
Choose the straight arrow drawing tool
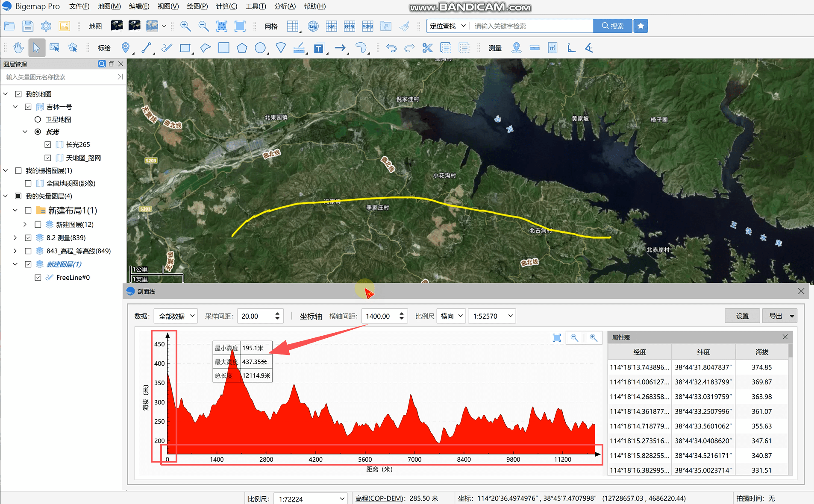pyautogui.click(x=340, y=48)
